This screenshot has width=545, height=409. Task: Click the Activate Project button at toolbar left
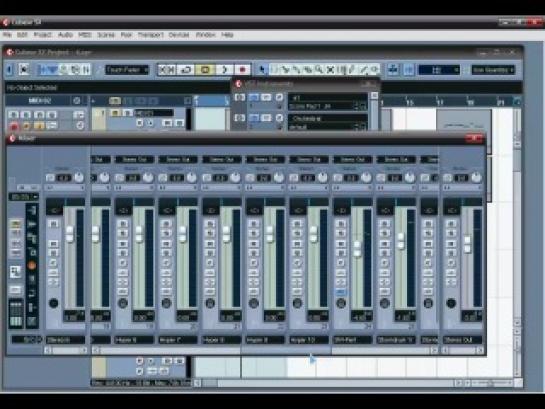pos(9,69)
